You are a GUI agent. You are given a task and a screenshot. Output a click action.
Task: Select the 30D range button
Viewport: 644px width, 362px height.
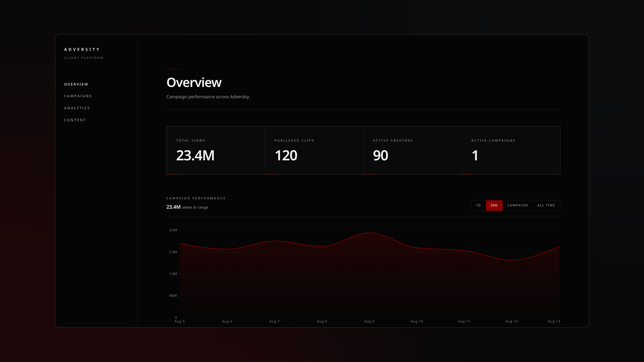pyautogui.click(x=494, y=205)
